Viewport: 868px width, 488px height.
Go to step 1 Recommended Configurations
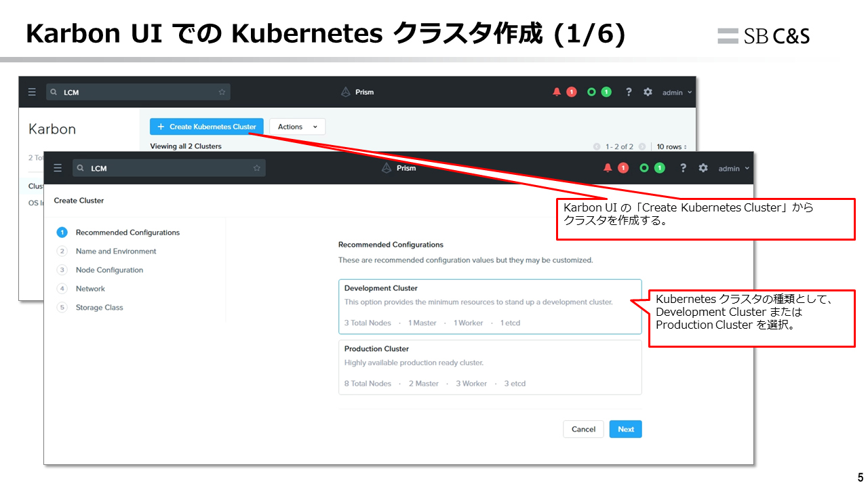(119, 232)
